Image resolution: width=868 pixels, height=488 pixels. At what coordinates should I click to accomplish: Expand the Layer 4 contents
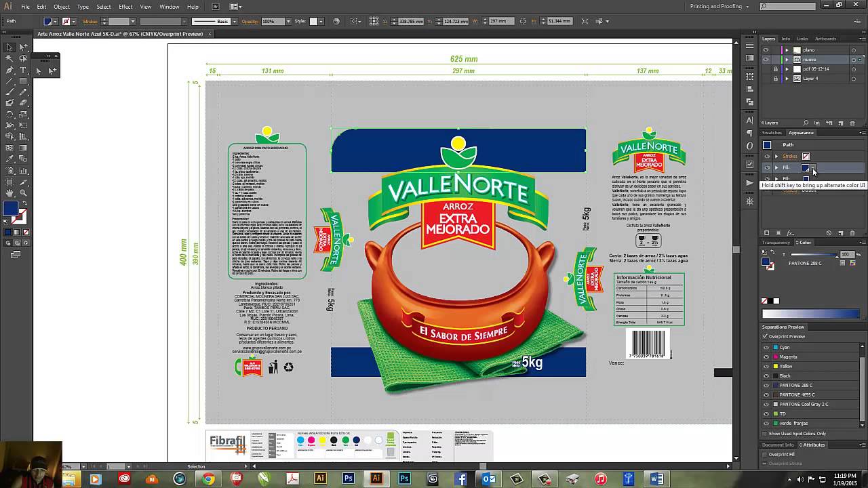pyautogui.click(x=787, y=79)
